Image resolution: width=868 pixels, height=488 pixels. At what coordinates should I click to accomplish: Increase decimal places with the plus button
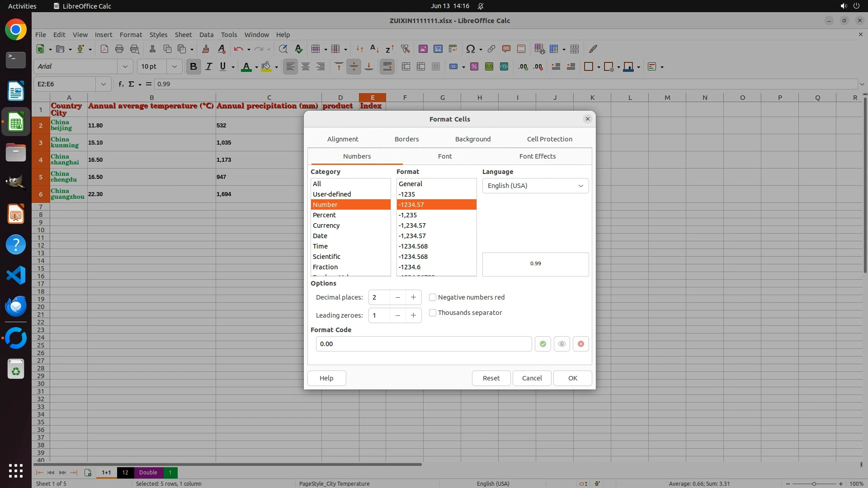click(413, 297)
